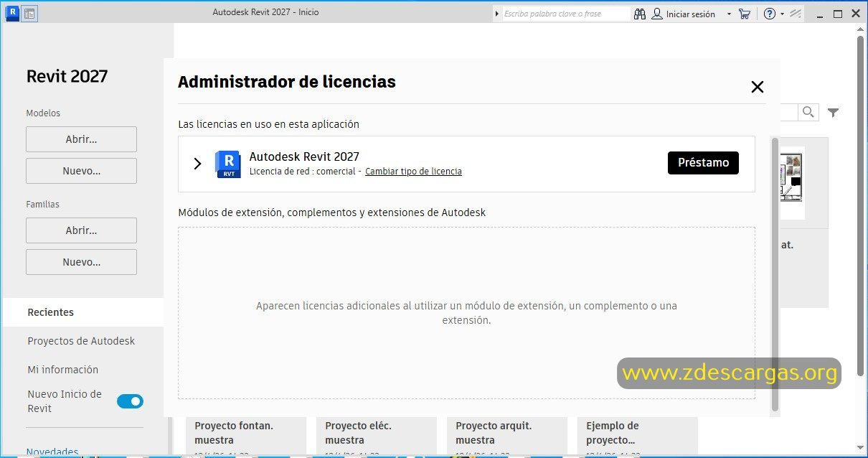Click the Autodesk Revit 2027 RVT product icon

pyautogui.click(x=227, y=164)
